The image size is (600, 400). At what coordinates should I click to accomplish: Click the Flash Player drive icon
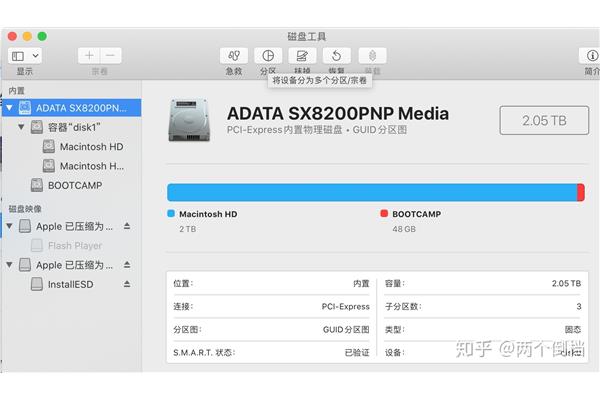[37, 245]
